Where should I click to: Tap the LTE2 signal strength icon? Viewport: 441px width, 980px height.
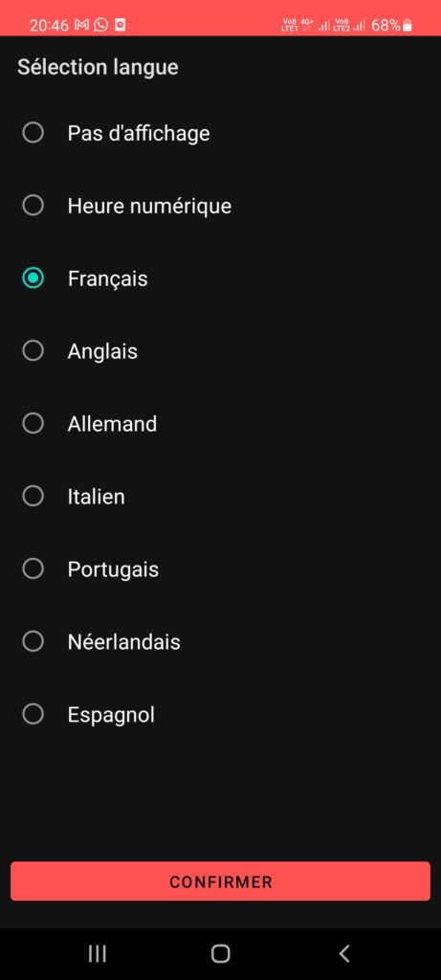point(359,26)
